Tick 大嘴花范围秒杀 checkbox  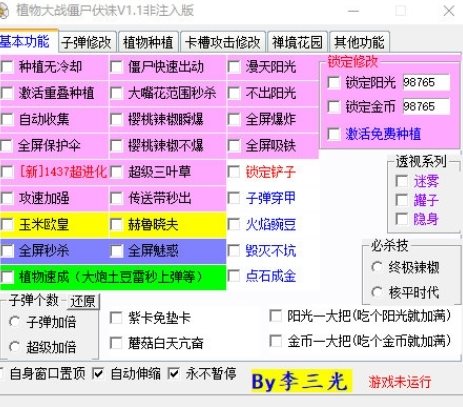coord(116,93)
